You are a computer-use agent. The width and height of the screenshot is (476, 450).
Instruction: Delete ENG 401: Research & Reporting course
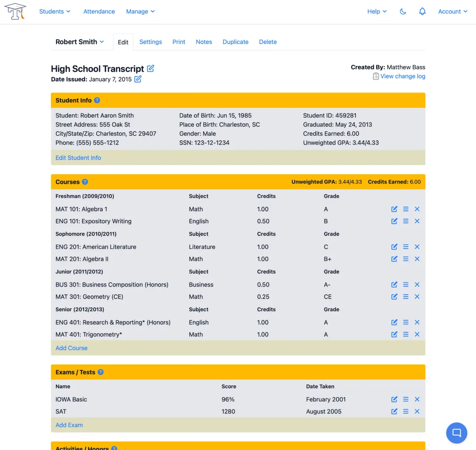(417, 322)
